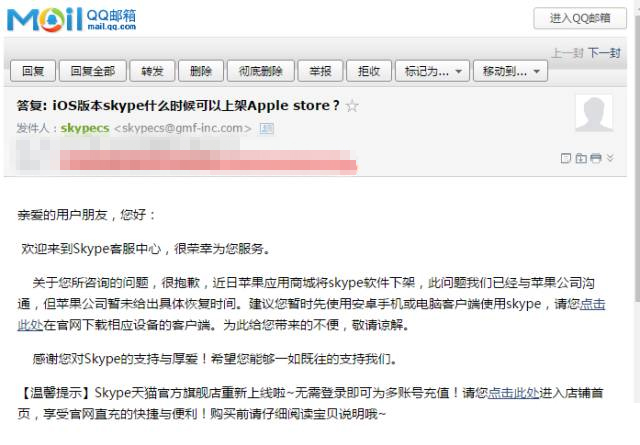The height and width of the screenshot is (445, 640).
Task: Click the 转发 forward button
Action: pyautogui.click(x=152, y=71)
